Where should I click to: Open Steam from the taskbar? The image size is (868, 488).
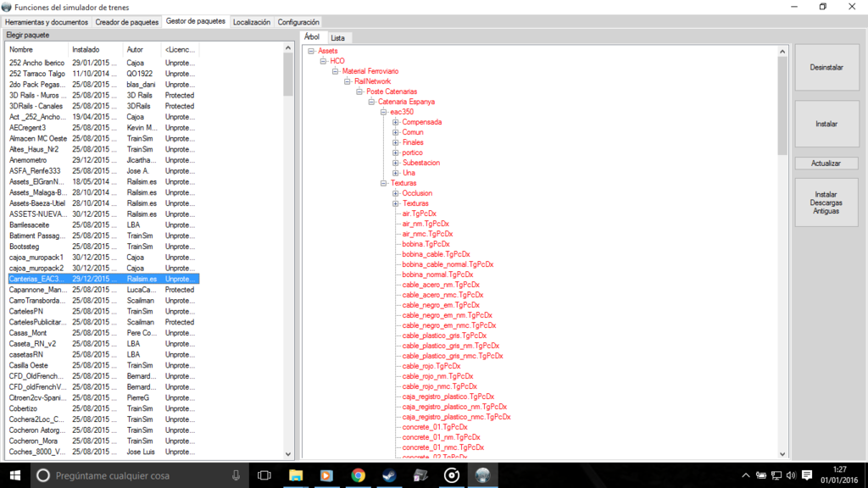coord(389,475)
